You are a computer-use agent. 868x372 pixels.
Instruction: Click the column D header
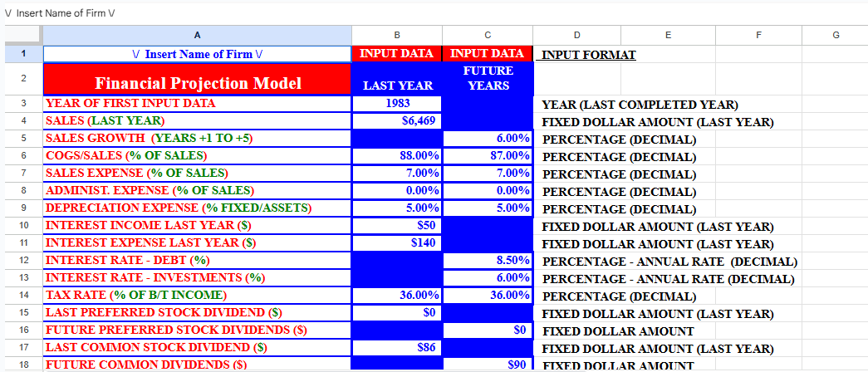tap(577, 35)
